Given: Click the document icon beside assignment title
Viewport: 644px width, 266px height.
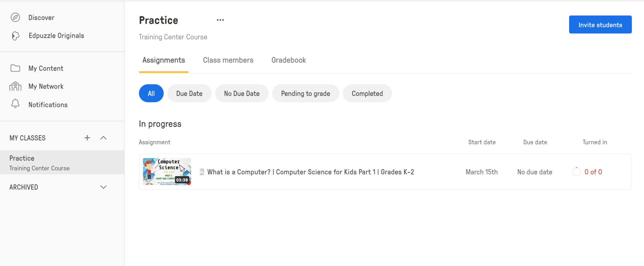Looking at the screenshot, I should point(202,172).
